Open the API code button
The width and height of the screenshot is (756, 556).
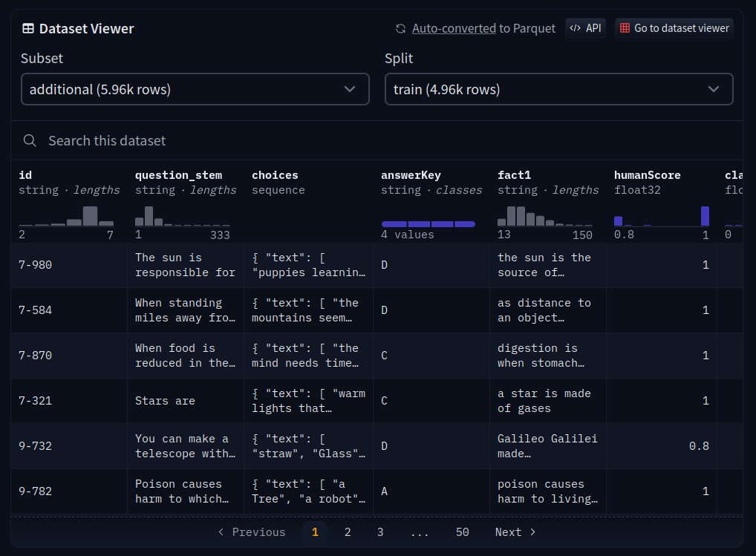[x=585, y=28]
